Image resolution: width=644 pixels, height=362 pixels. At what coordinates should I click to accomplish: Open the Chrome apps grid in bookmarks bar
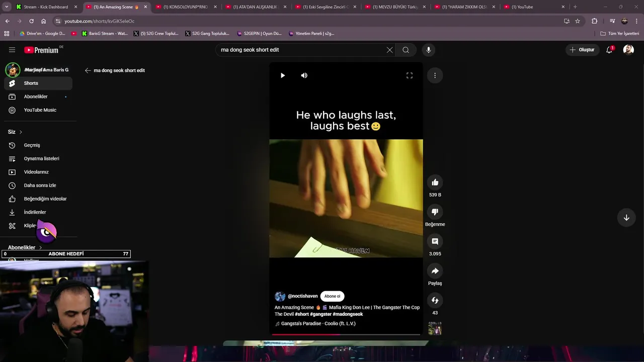[x=7, y=34]
